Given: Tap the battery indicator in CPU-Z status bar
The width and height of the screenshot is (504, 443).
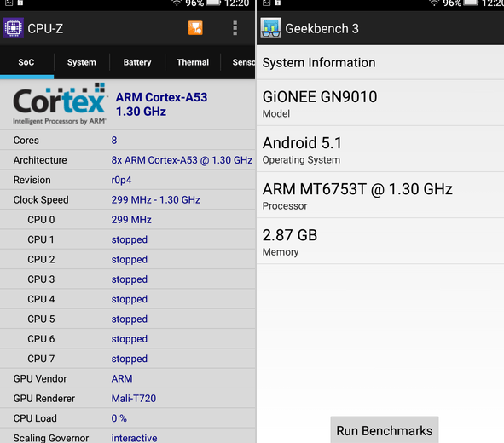Looking at the screenshot, I should pyautogui.click(x=213, y=3).
